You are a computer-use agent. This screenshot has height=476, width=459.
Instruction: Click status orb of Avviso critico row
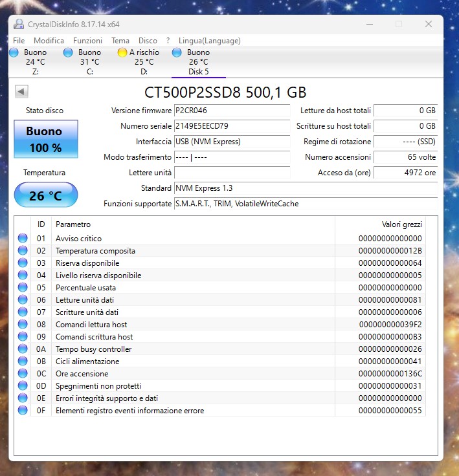23,238
